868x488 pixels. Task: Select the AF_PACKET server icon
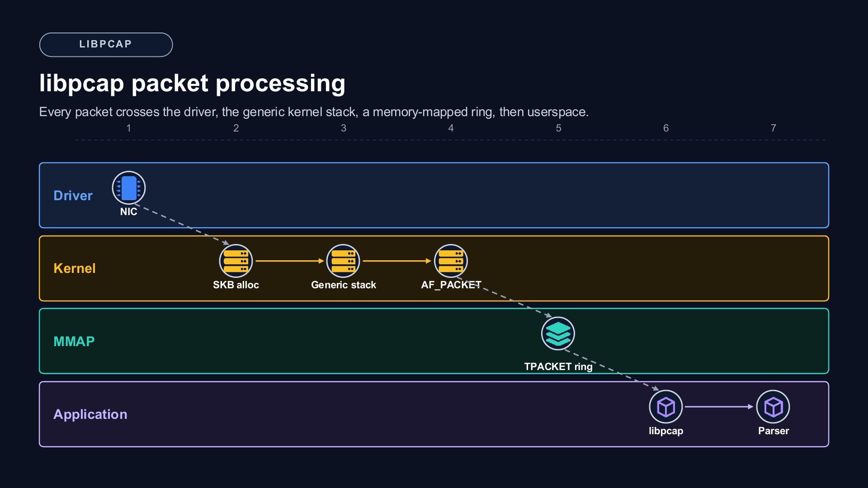point(451,261)
